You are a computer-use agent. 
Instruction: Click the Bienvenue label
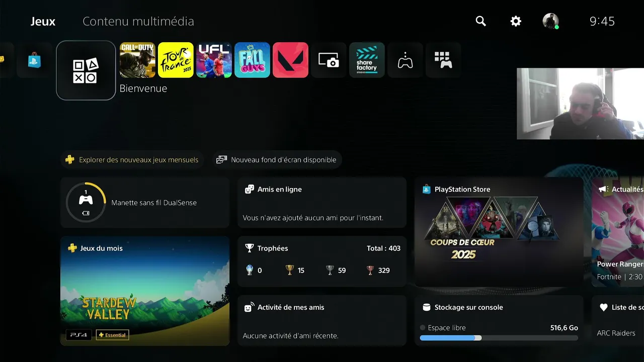point(143,88)
